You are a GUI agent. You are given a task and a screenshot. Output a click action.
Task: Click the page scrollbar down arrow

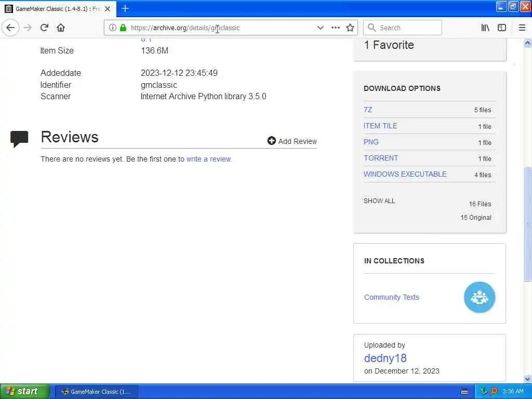click(x=527, y=379)
